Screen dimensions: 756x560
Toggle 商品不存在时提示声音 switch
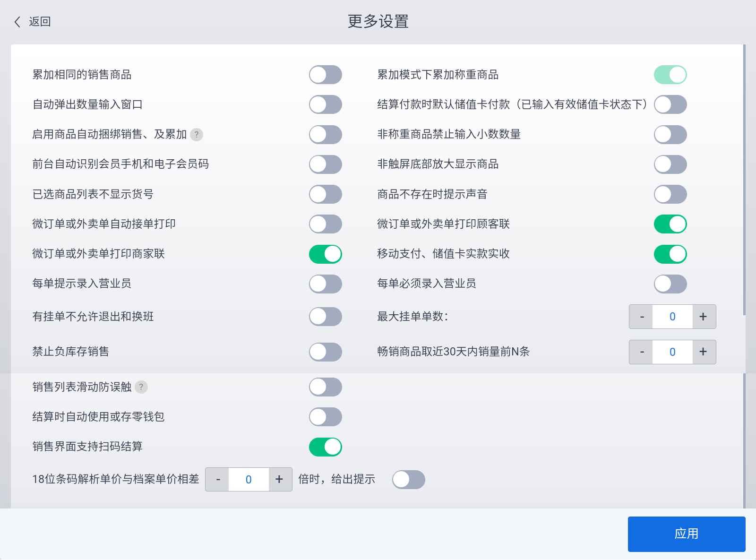(670, 194)
